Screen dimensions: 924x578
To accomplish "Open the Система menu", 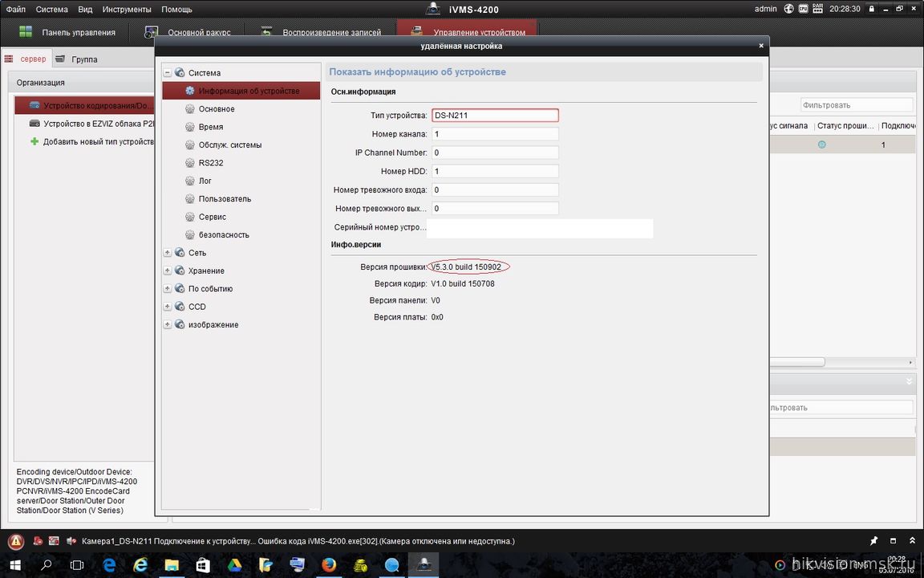I will tap(52, 9).
